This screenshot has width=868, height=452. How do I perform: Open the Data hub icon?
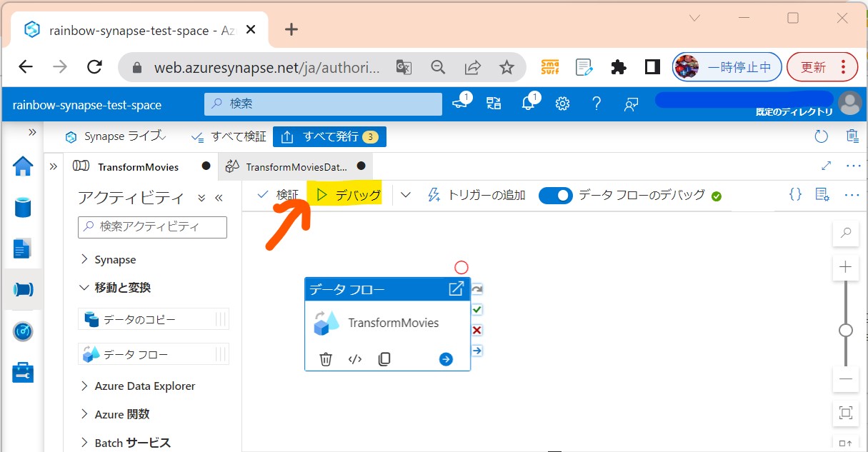click(x=23, y=208)
